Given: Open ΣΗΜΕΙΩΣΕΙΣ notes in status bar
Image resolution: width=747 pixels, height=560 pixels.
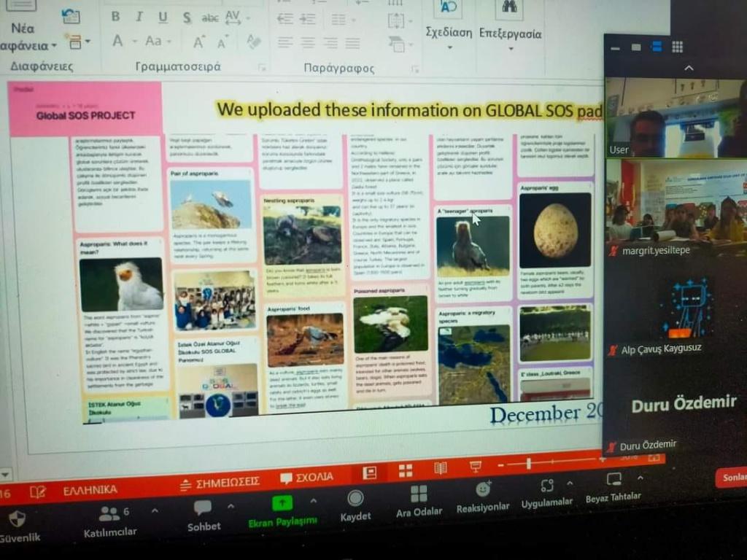Looking at the screenshot, I should [220, 482].
